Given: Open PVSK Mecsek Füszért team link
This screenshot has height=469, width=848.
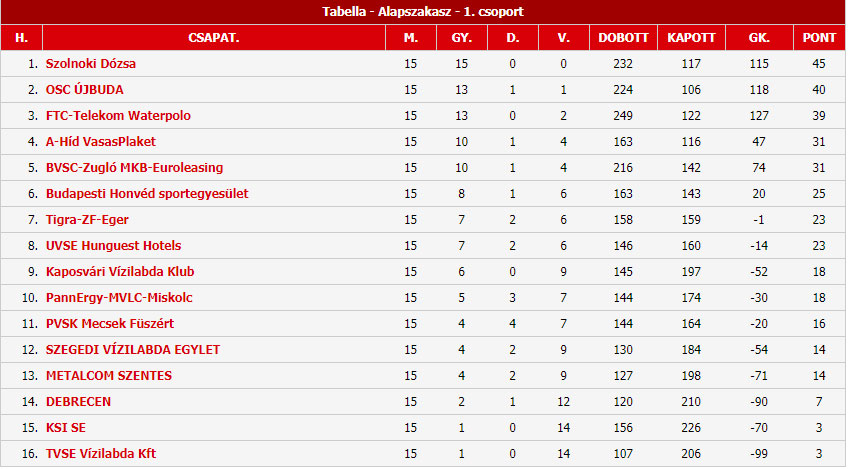Looking at the screenshot, I should pos(110,323).
